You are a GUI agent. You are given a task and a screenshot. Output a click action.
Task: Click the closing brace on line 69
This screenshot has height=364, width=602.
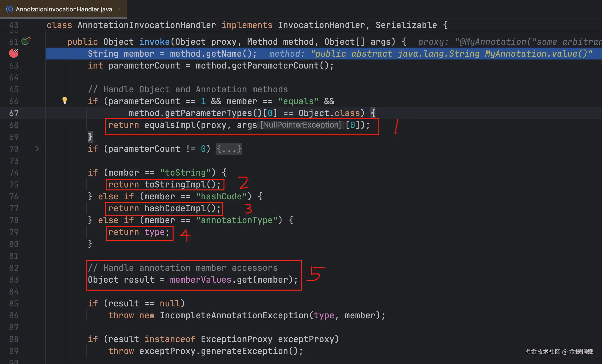click(x=90, y=137)
